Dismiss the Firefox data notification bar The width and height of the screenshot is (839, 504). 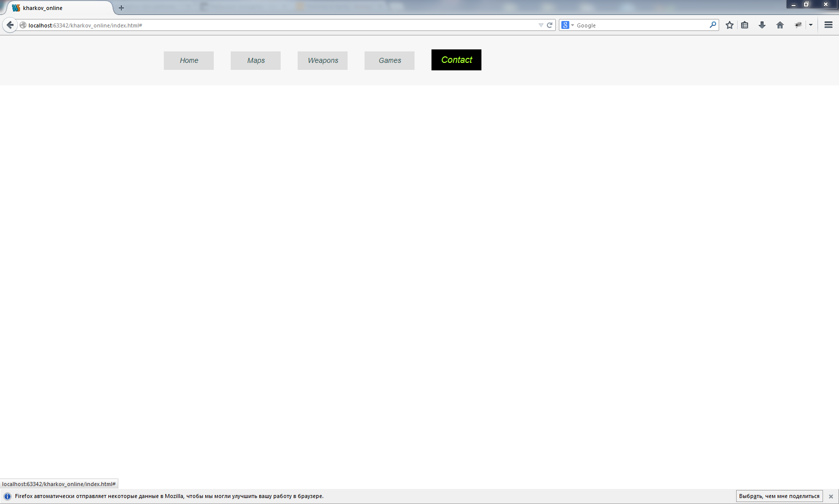(831, 497)
